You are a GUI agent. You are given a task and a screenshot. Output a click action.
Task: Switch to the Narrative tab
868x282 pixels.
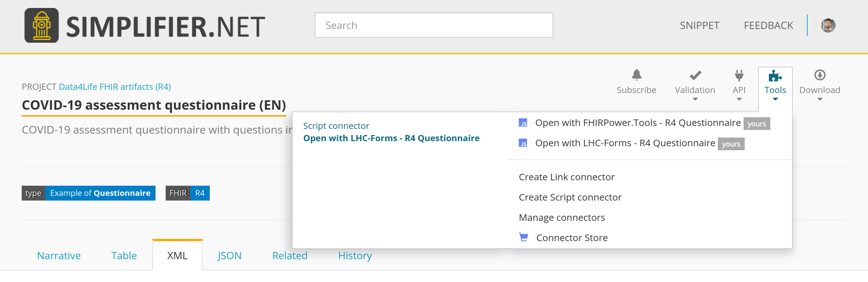[59, 256]
